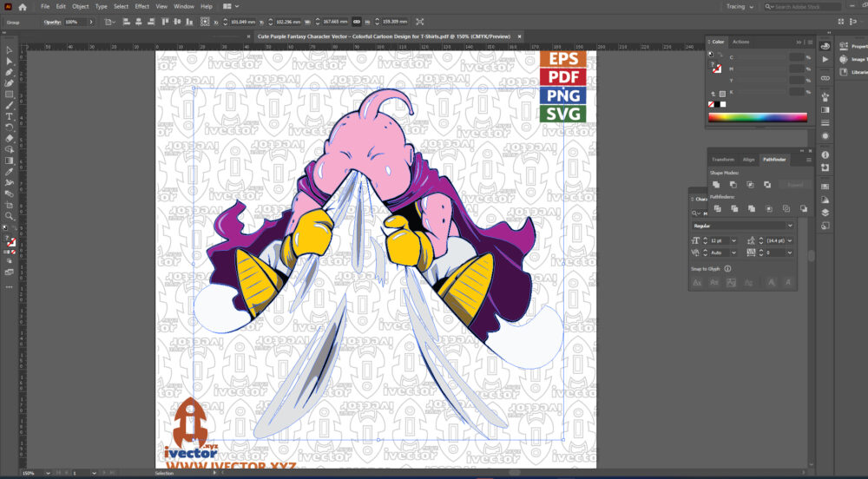868x479 pixels.
Task: Switch to the Align tab
Action: click(x=748, y=160)
